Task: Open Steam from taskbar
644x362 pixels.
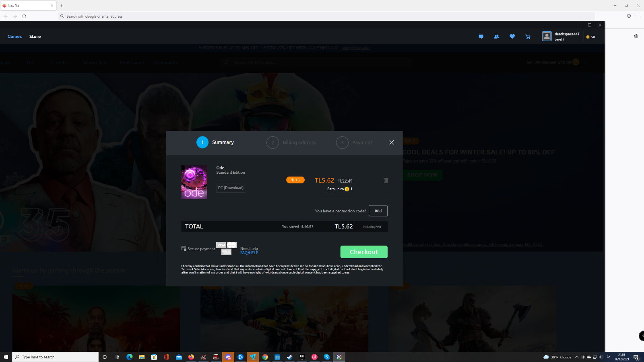Action: (x=290, y=357)
